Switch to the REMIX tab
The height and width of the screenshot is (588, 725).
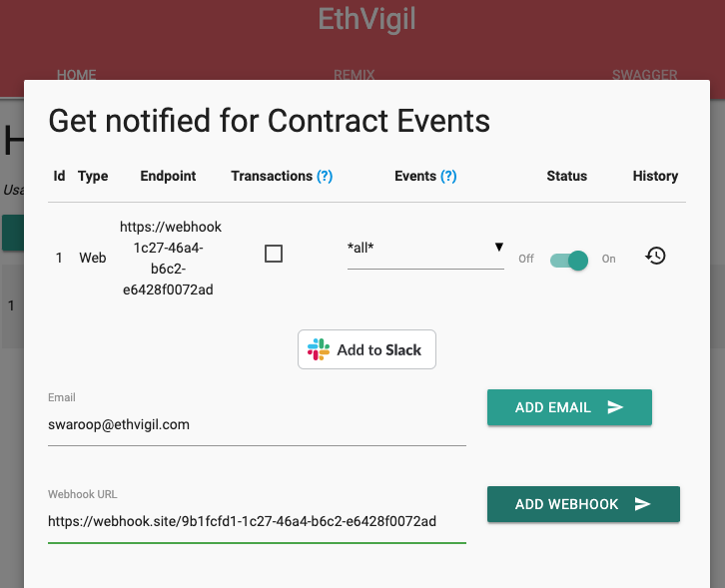click(x=355, y=75)
